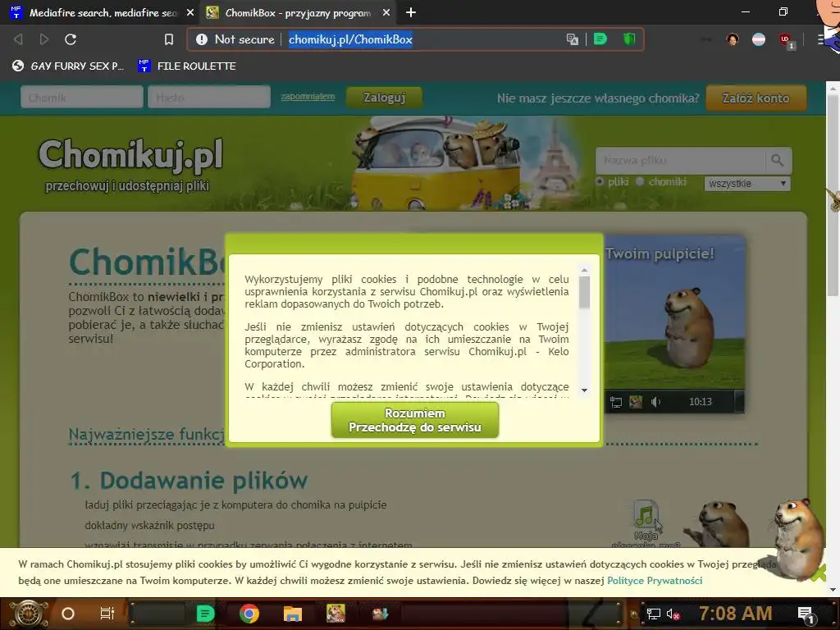
Task: Click the green chat extension icon in address bar
Action: click(600, 39)
